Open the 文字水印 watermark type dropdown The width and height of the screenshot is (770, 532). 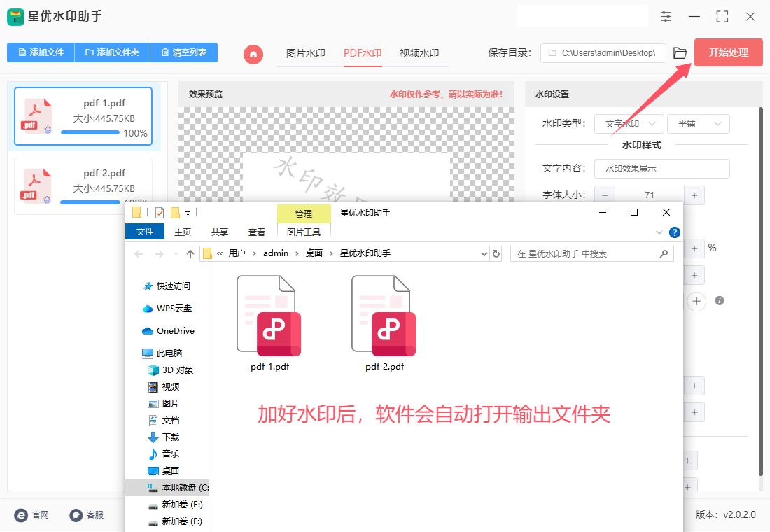(629, 124)
